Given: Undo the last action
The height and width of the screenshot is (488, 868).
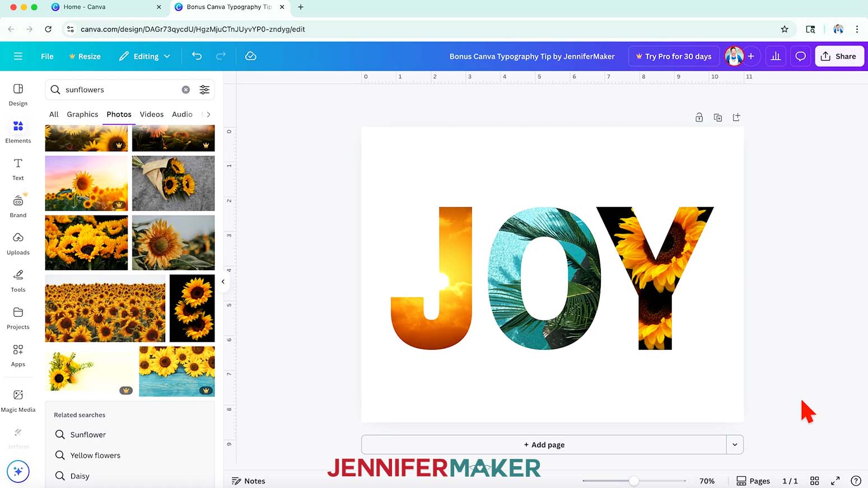Looking at the screenshot, I should point(197,56).
